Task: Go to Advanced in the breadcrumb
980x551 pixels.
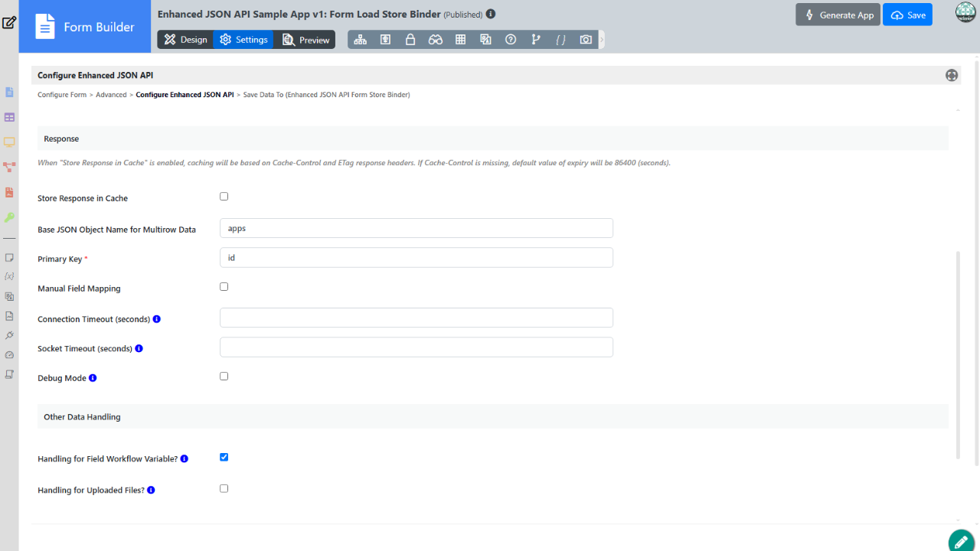Action: pyautogui.click(x=111, y=95)
